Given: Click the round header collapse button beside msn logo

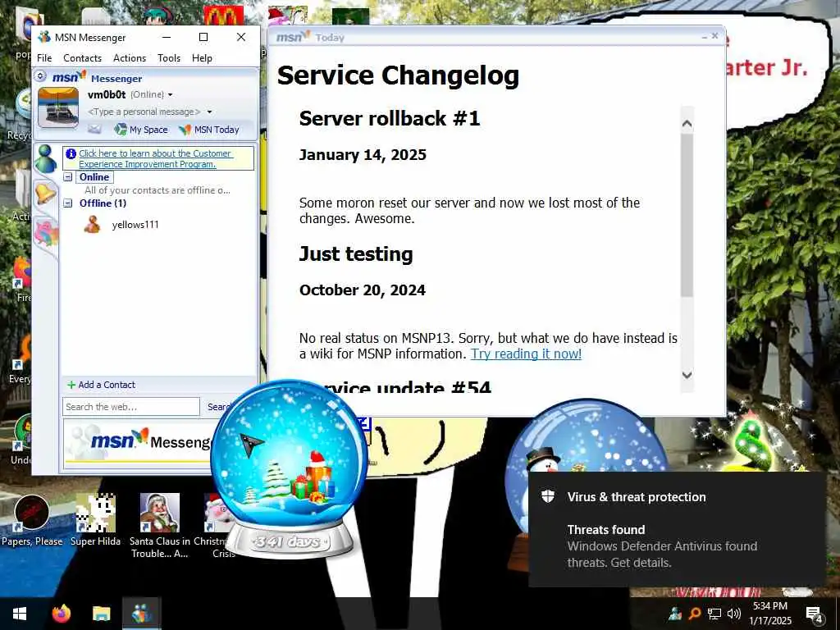Looking at the screenshot, I should click(x=40, y=76).
